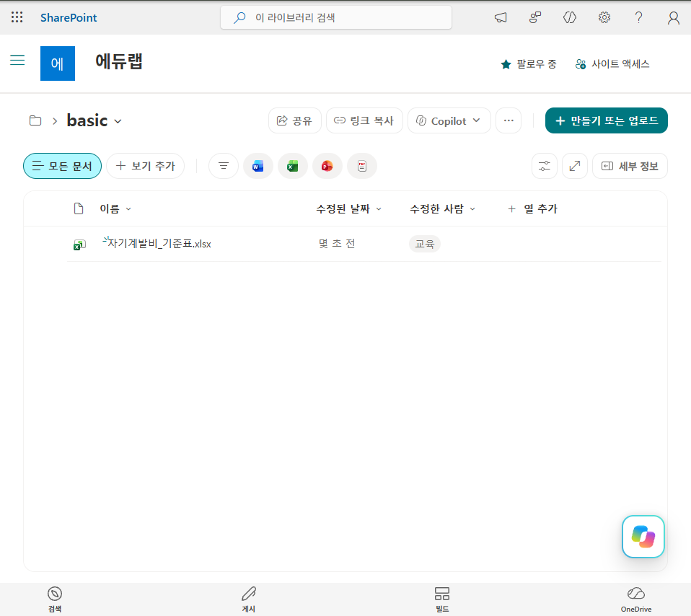Open the filter lines icon
Image resolution: width=691 pixels, height=616 pixels.
224,166
